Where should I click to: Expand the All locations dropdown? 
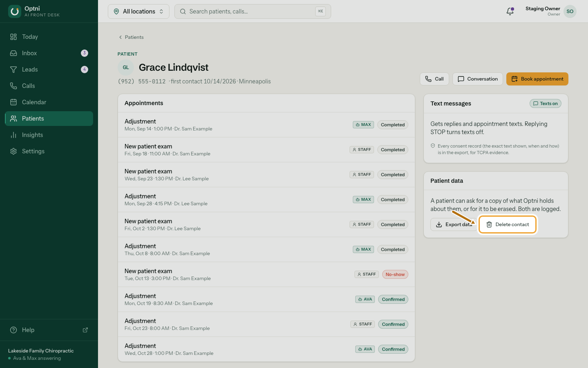tap(138, 11)
